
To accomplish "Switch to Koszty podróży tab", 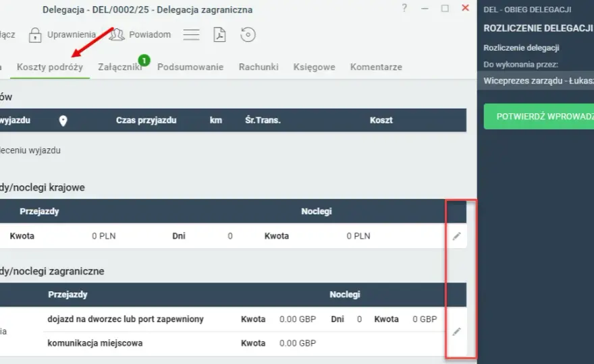I will pos(50,67).
